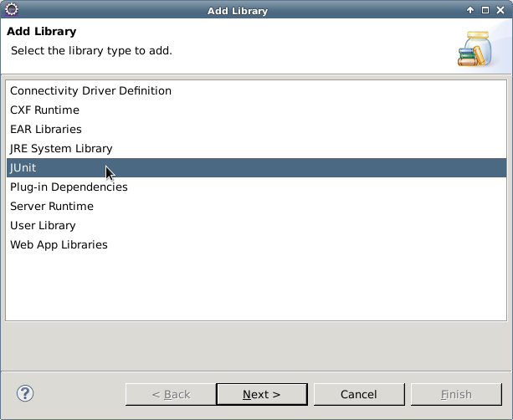Click the library jar and books image
This screenshot has width=513, height=420.
[x=475, y=49]
